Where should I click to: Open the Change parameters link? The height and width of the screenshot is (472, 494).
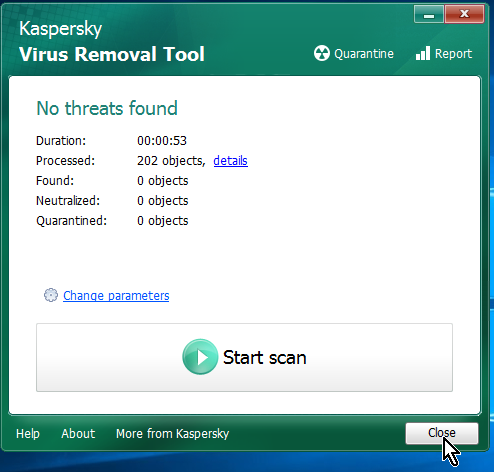coord(116,296)
